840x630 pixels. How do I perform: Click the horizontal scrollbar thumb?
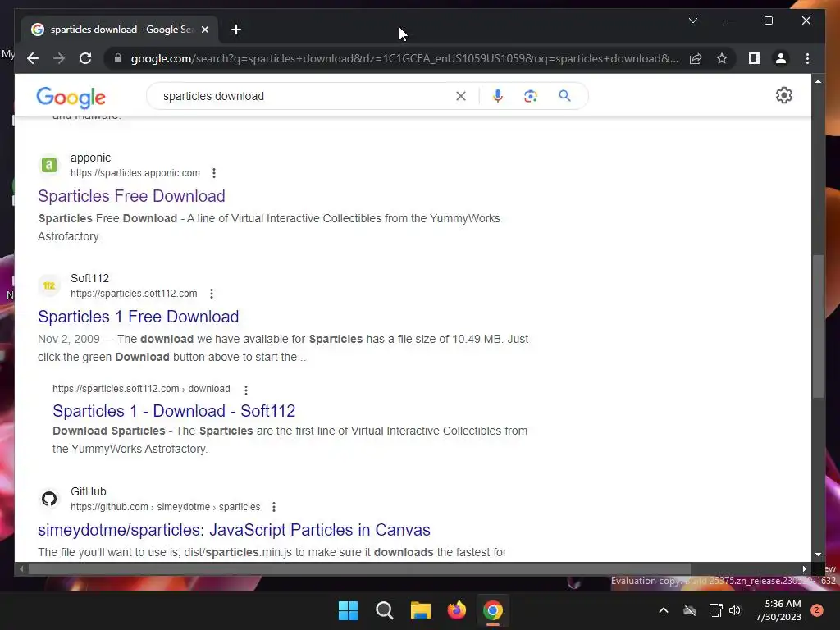[x=359, y=569]
